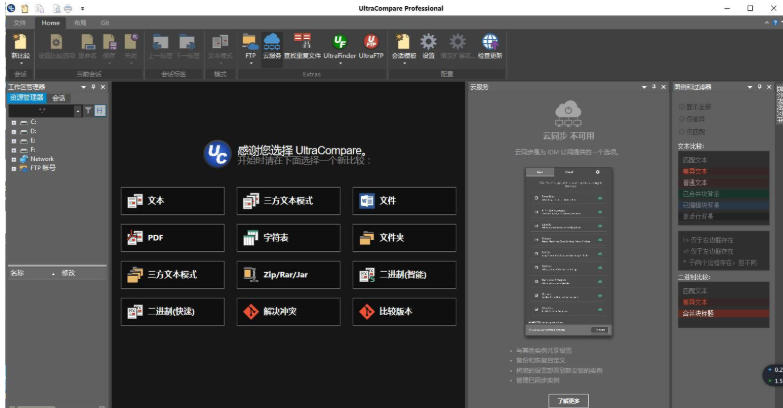783x408 pixels.
Task: Switch to the 布局 layout ribbon tab
Action: click(80, 22)
